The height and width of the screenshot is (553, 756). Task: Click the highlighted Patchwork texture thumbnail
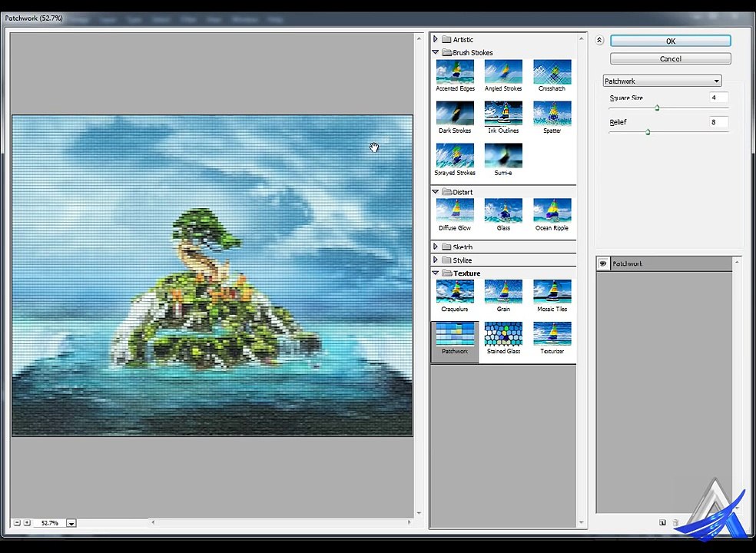(x=455, y=334)
